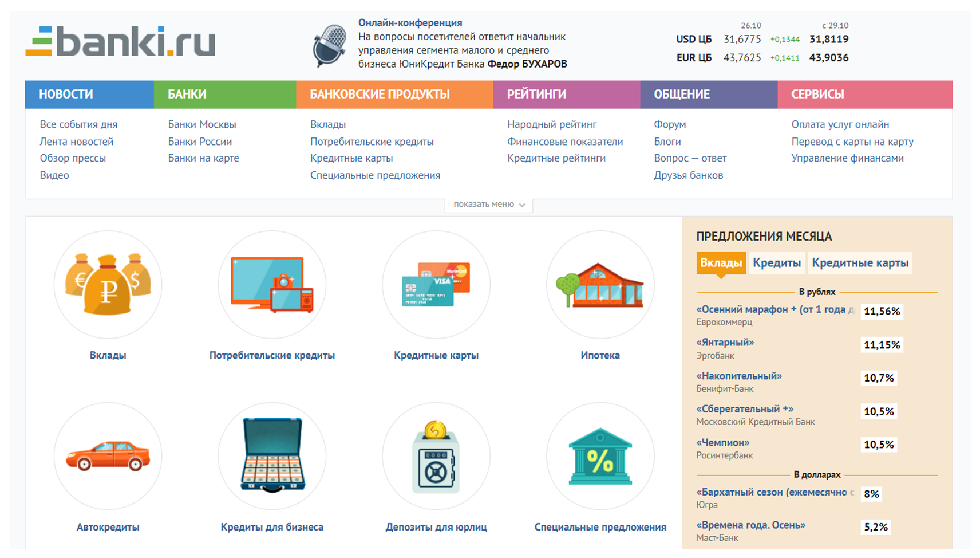Select the active Вклады offers tab
The image size is (980, 558).
721,263
